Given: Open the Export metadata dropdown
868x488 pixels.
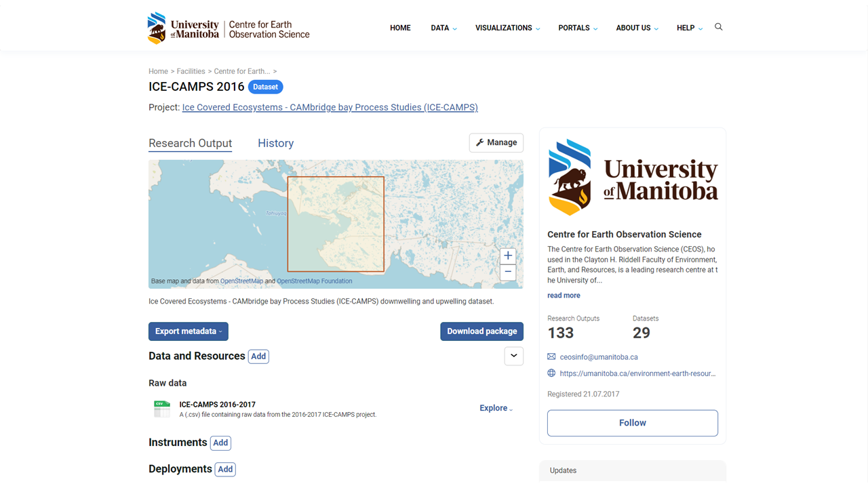Looking at the screenshot, I should click(189, 331).
